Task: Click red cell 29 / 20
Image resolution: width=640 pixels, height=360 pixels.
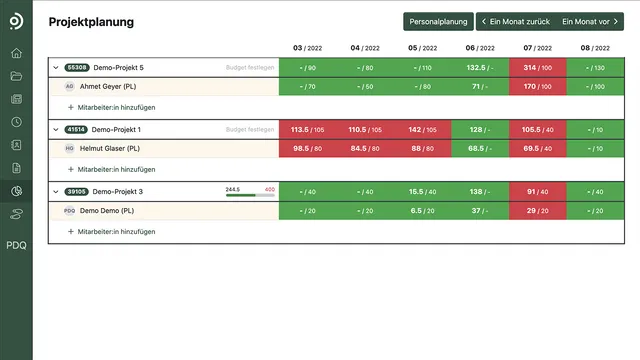Action: point(538,211)
